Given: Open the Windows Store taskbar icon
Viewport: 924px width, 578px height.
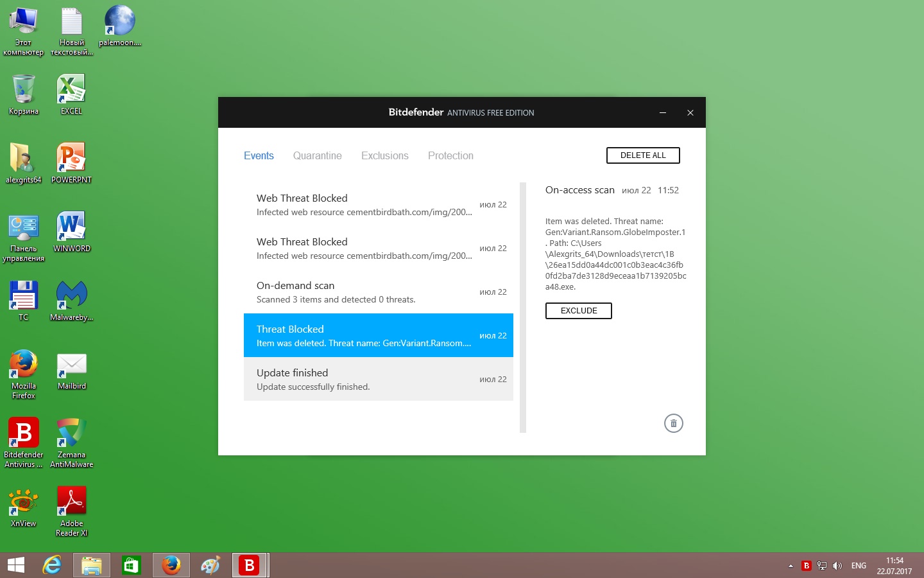Looking at the screenshot, I should point(132,565).
